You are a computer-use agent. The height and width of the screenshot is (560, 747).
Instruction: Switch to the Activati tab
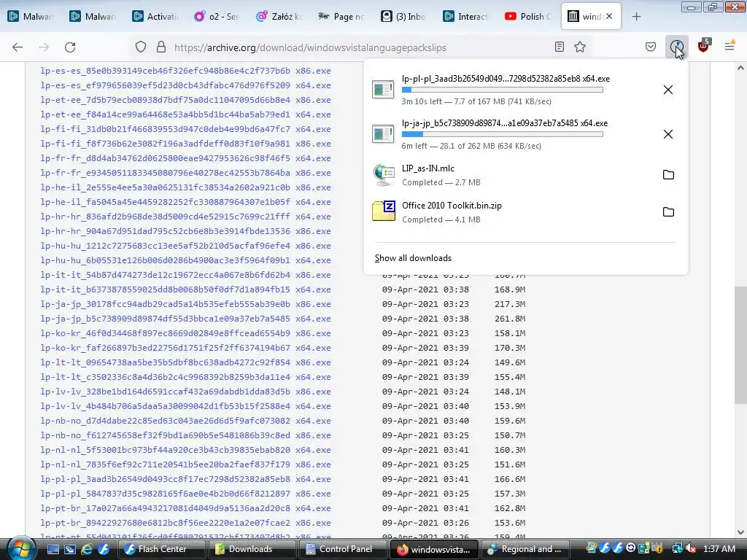156,17
